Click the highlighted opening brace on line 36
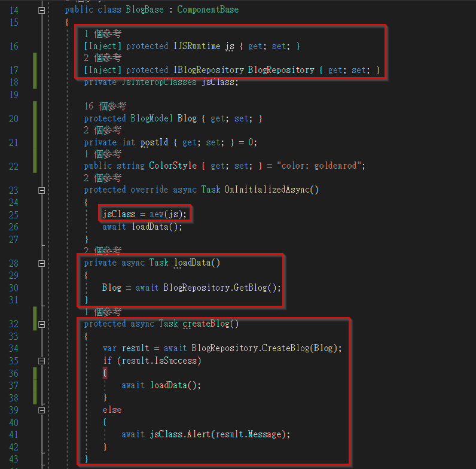The image size is (476, 469). pos(105,373)
